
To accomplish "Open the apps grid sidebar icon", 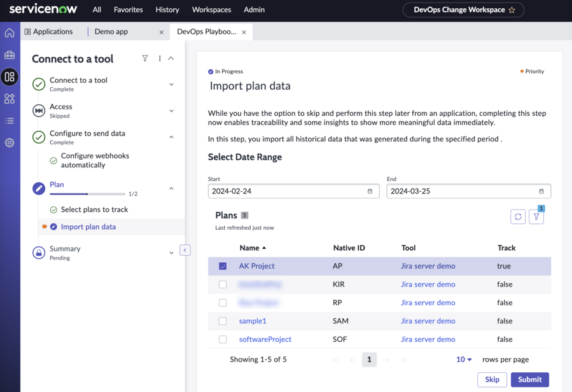I will [10, 99].
